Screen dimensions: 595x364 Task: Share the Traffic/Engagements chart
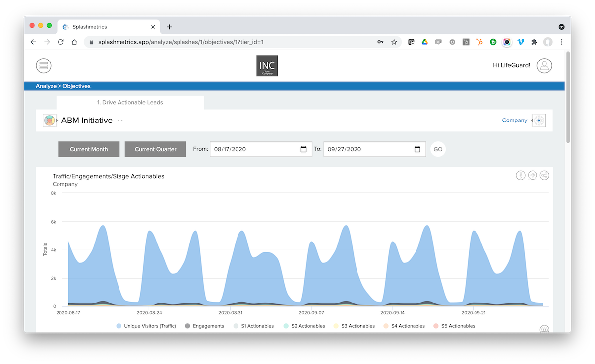click(x=544, y=175)
